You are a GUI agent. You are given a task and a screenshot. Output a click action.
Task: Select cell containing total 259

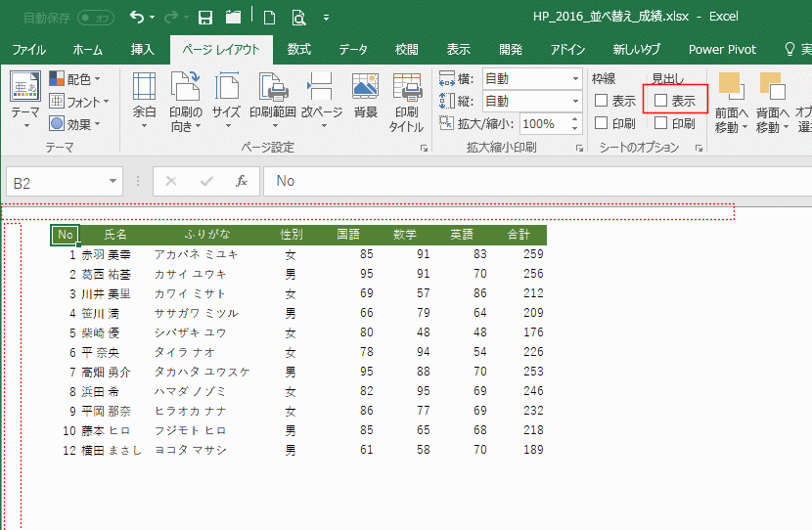[519, 254]
